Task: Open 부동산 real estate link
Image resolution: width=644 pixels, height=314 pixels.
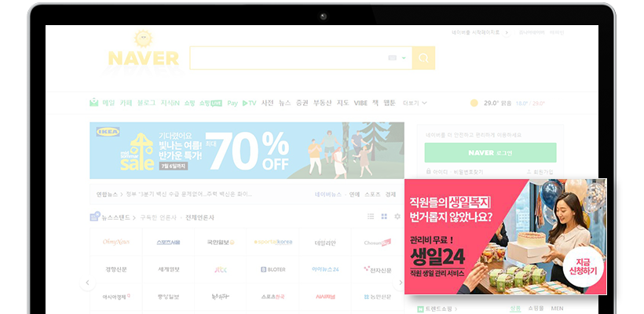Action: (x=323, y=103)
